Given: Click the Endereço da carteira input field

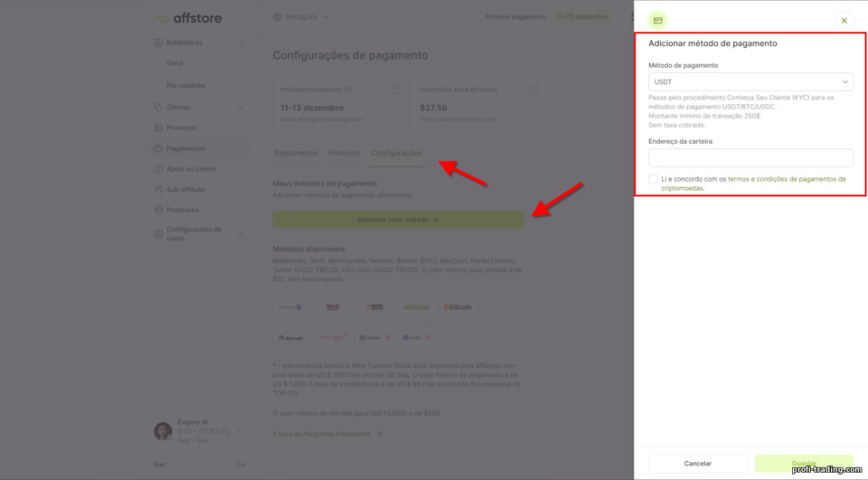Looking at the screenshot, I should pyautogui.click(x=750, y=158).
